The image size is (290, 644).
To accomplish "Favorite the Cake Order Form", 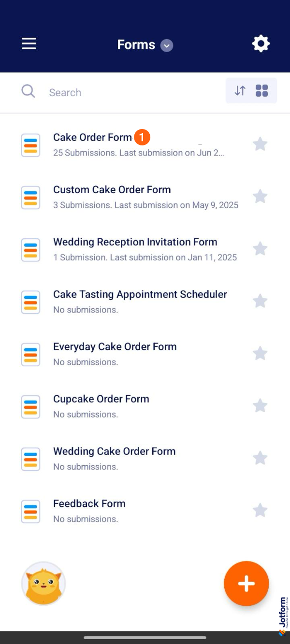I will click(x=260, y=144).
